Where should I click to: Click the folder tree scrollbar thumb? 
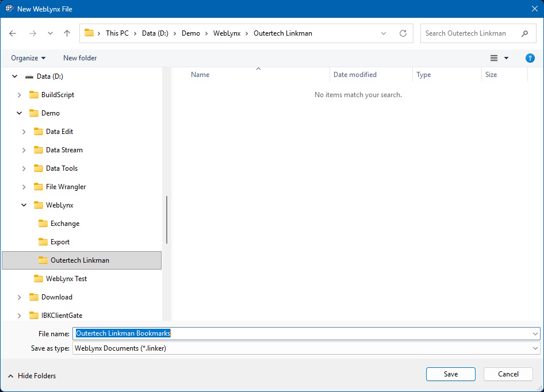click(x=167, y=220)
